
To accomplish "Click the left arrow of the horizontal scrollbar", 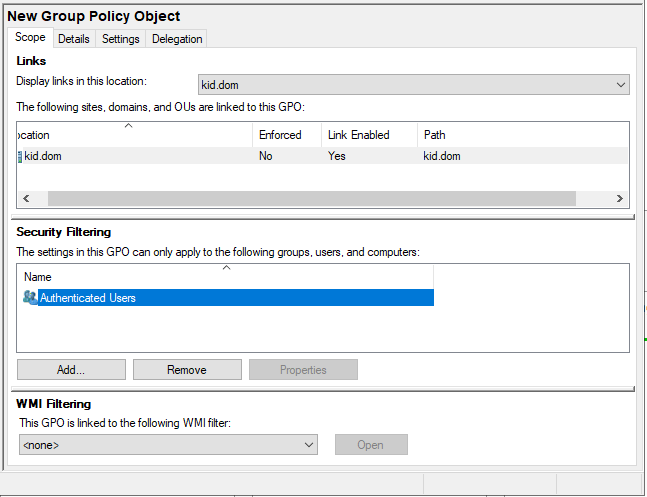I will pyautogui.click(x=25, y=199).
